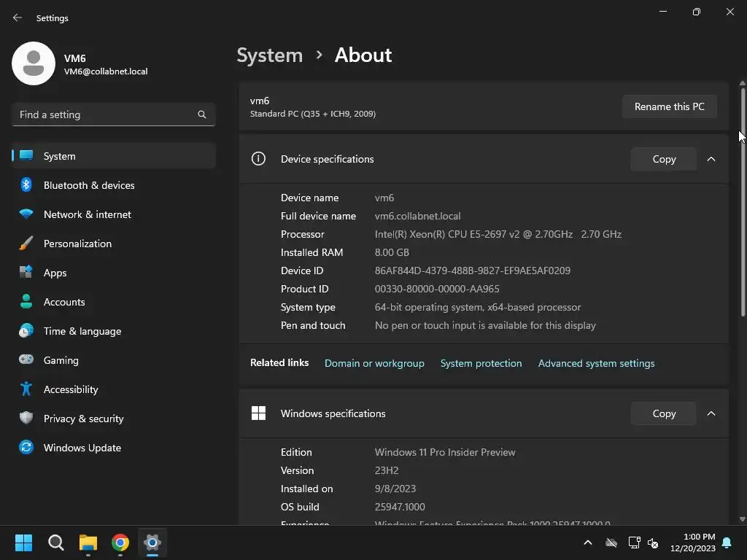Click the Edition value Windows 11 Pro

coord(445,452)
